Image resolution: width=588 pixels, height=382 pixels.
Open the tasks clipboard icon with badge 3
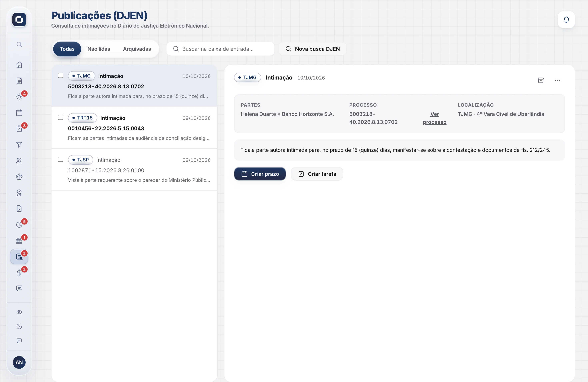point(19,129)
